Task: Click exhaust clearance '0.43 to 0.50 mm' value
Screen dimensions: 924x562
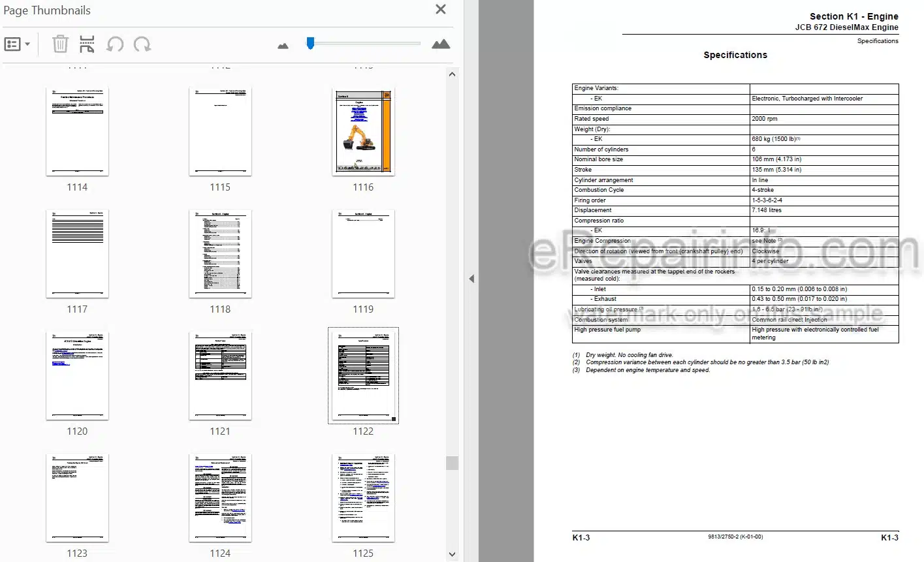Action: [x=799, y=299]
